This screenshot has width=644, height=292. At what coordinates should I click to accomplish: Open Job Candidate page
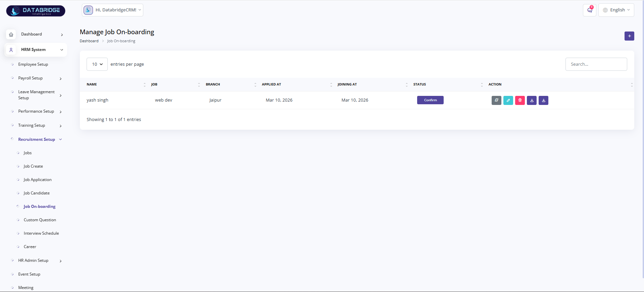coord(37,193)
